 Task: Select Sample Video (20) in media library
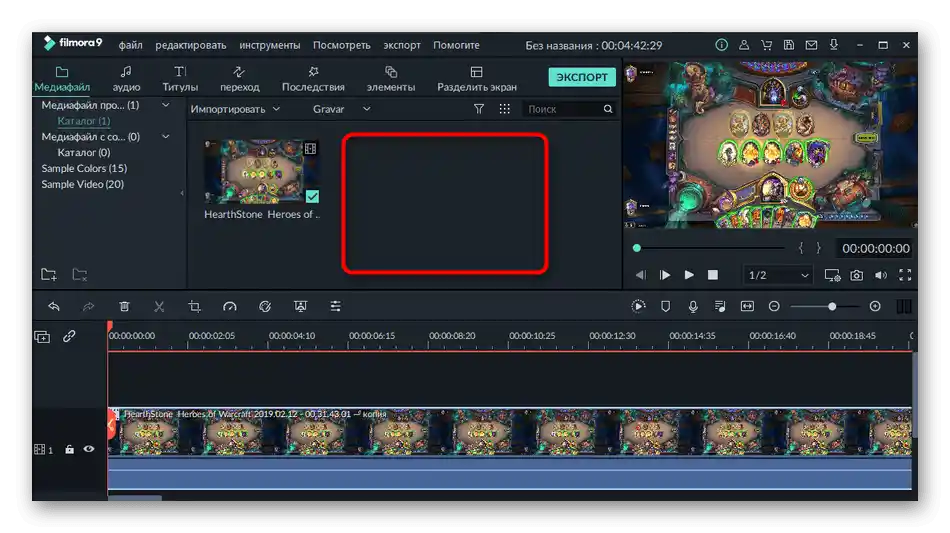click(83, 184)
